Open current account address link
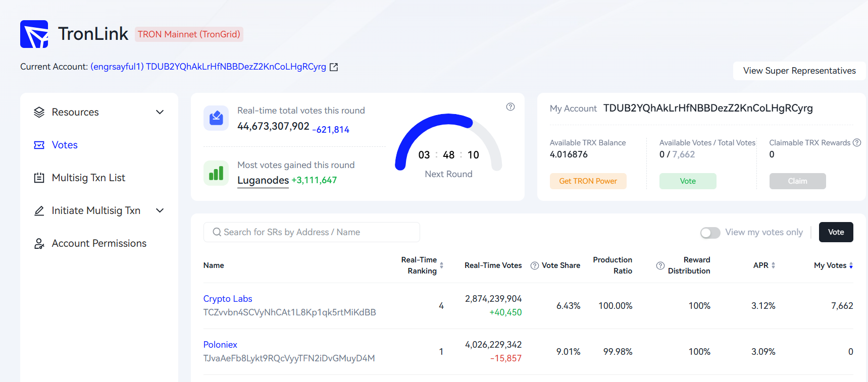Image resolution: width=868 pixels, height=382 pixels. tap(209, 67)
